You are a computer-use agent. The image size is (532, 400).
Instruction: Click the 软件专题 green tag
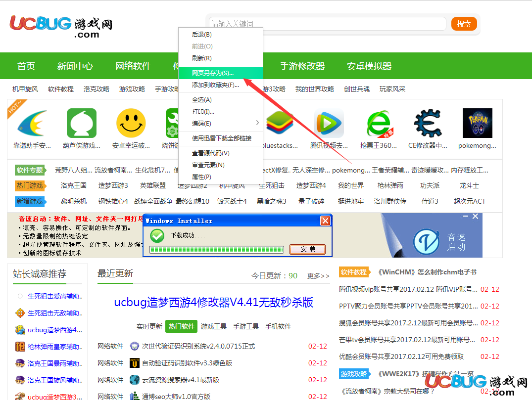(x=31, y=170)
